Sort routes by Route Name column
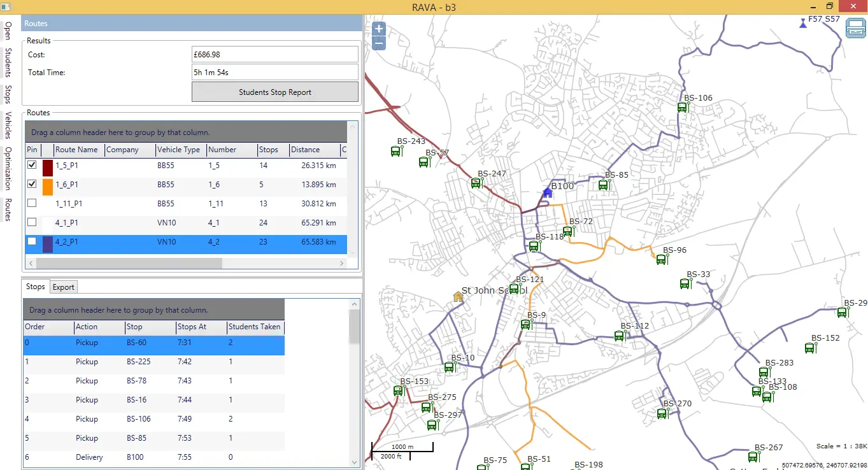The width and height of the screenshot is (868, 470). tap(79, 150)
